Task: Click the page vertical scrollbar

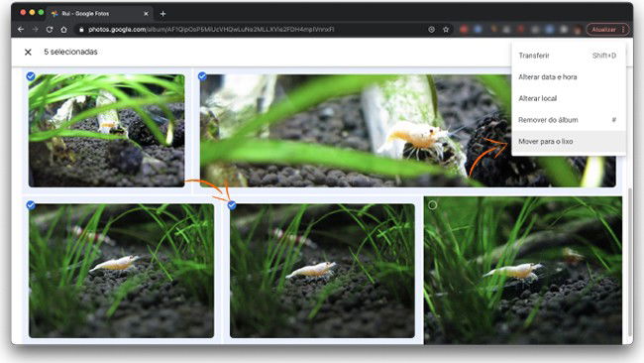Action: pos(630,263)
